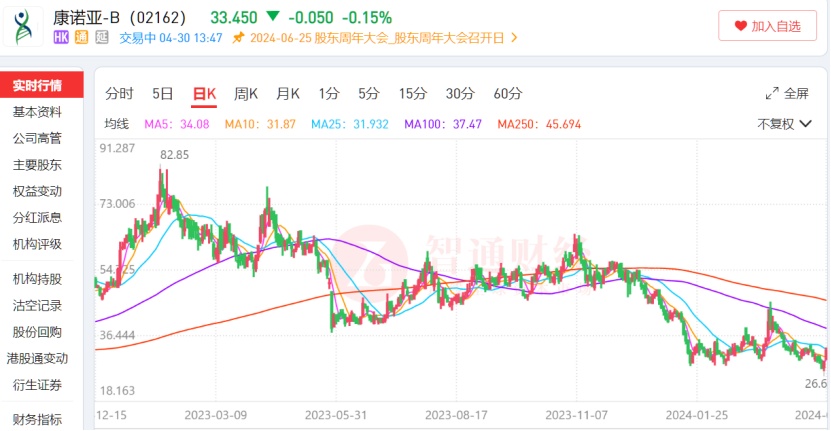Switch to the 1分 interval tab
This screenshot has height=431, width=831.
[329, 94]
